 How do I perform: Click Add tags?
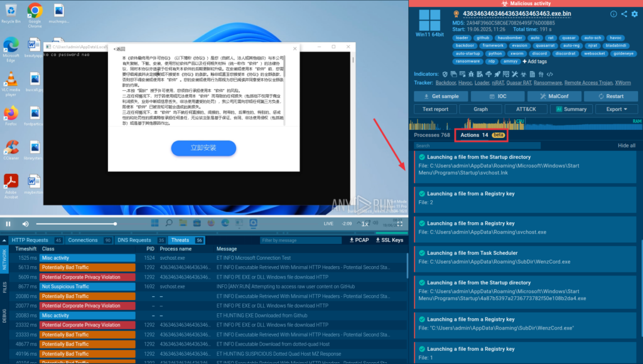pos(535,62)
